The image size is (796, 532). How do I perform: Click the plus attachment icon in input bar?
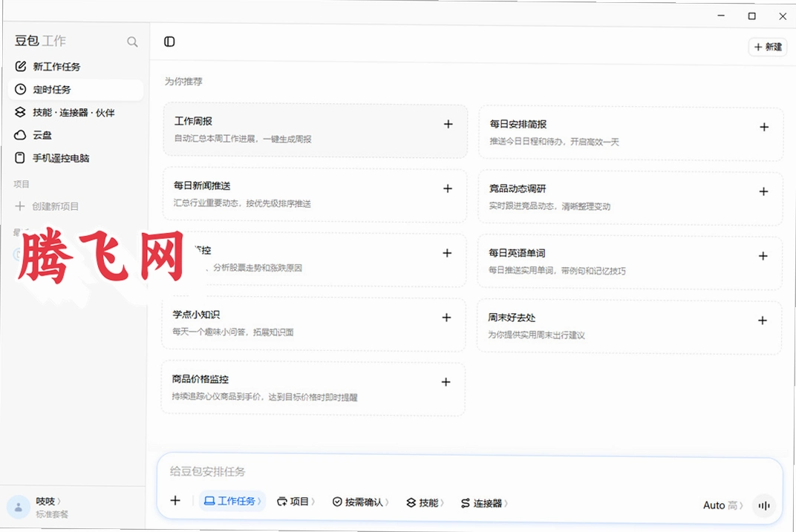[x=175, y=501]
